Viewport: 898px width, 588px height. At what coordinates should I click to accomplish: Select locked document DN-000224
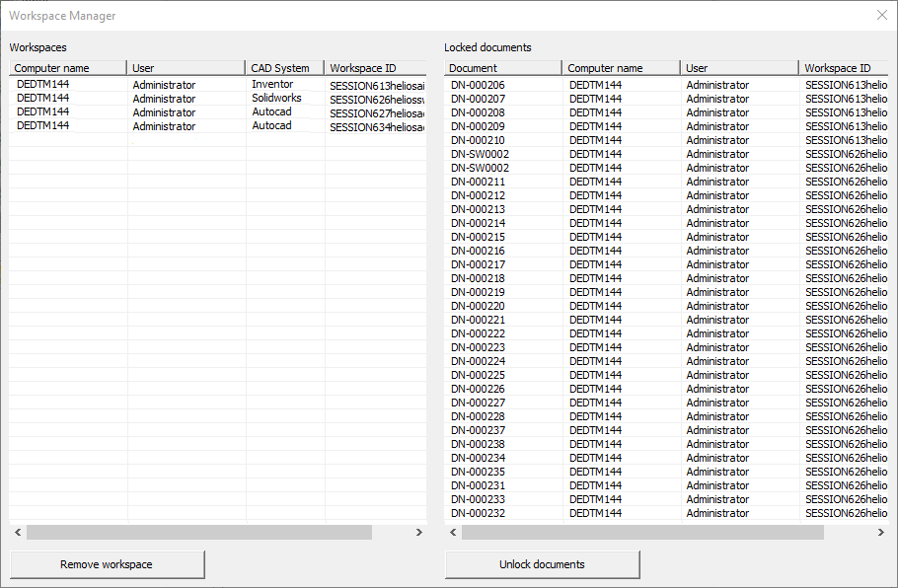point(667,361)
